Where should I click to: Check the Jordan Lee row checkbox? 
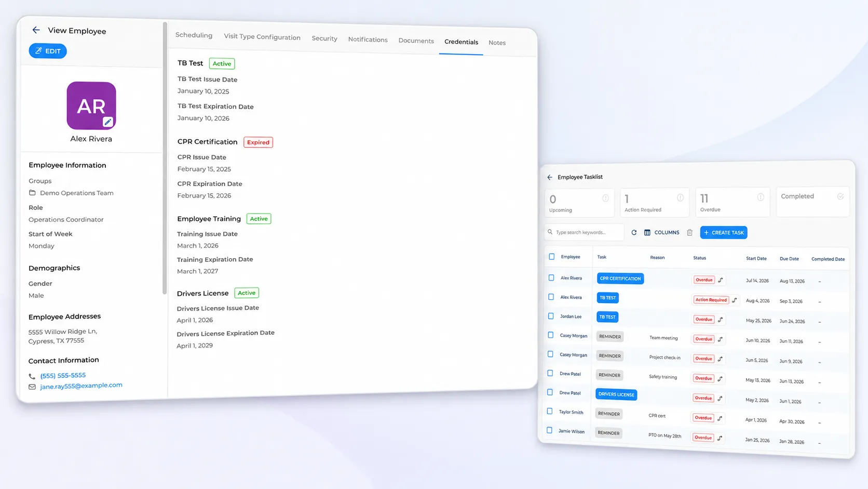coord(551,316)
